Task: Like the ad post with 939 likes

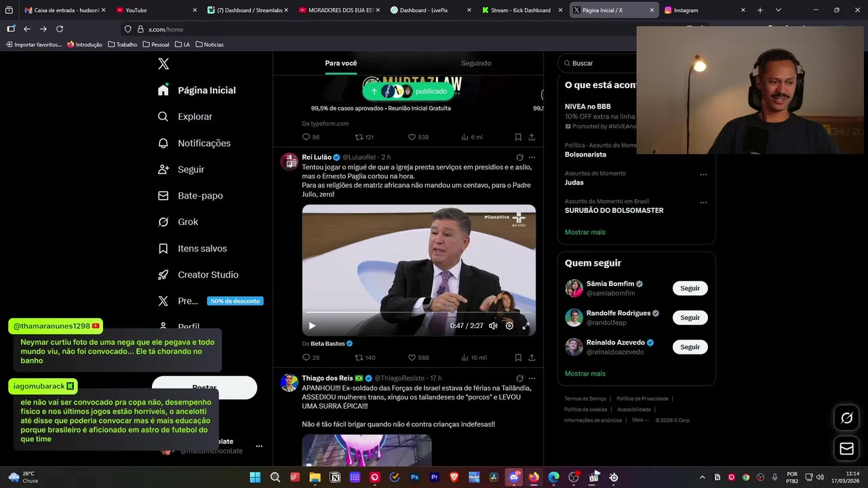Action: [x=418, y=137]
